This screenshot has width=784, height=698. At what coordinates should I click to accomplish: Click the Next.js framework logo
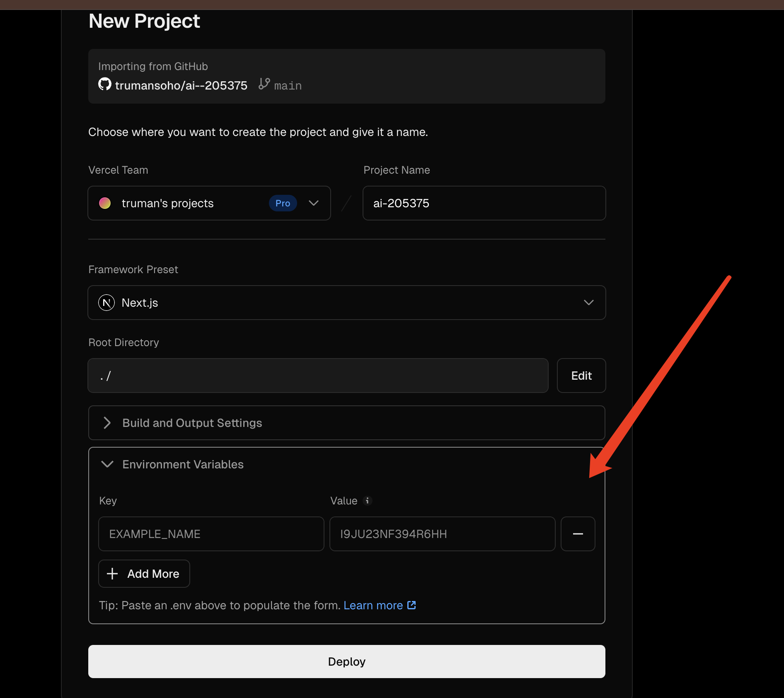[106, 303]
